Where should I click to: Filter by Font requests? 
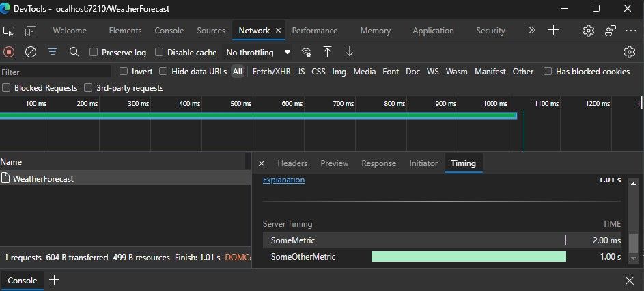(x=391, y=72)
